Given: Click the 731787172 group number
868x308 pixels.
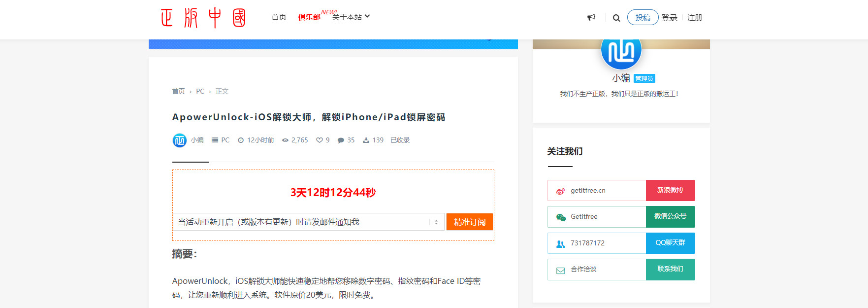Looking at the screenshot, I should (587, 243).
